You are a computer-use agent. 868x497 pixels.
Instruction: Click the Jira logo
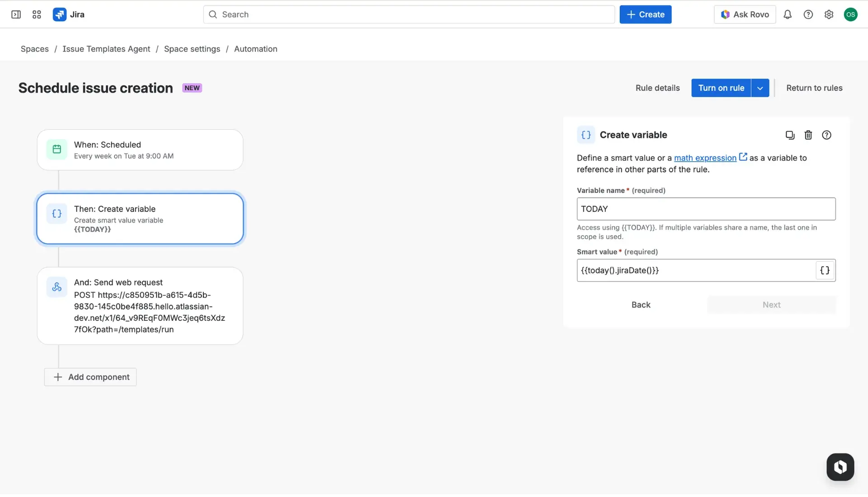point(69,14)
